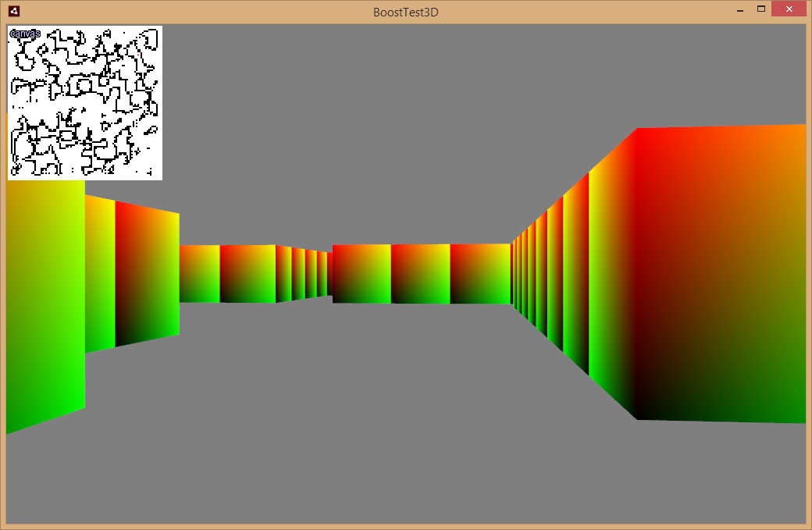Click the largest red-to-green wall on far right

coord(721,274)
